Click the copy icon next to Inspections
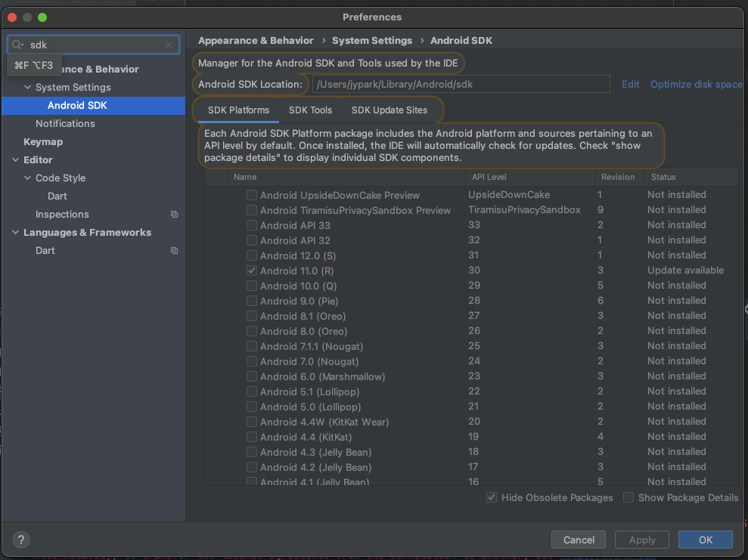The width and height of the screenshot is (748, 560). click(x=174, y=215)
